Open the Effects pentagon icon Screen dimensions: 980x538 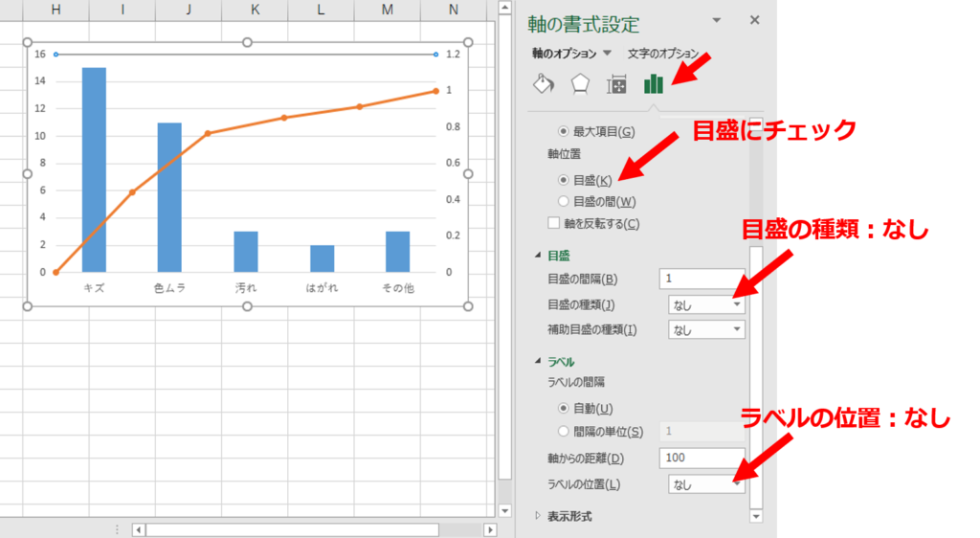click(580, 84)
